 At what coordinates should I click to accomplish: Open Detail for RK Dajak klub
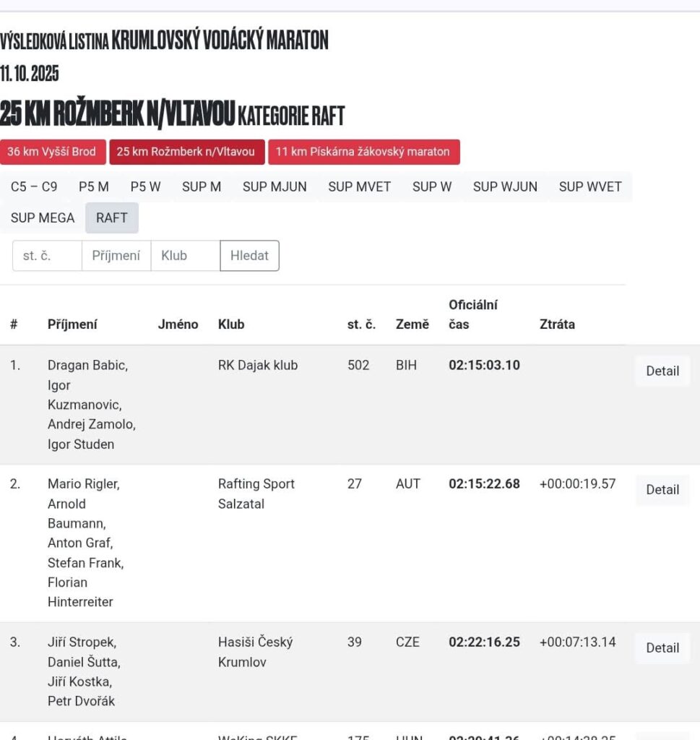pyautogui.click(x=662, y=371)
